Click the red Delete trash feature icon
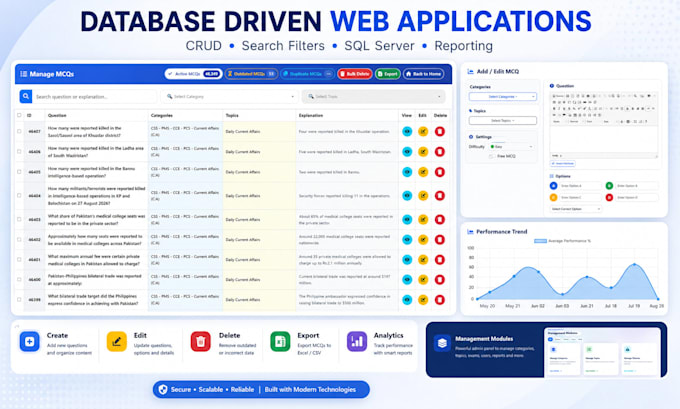680x409 pixels. (x=201, y=342)
